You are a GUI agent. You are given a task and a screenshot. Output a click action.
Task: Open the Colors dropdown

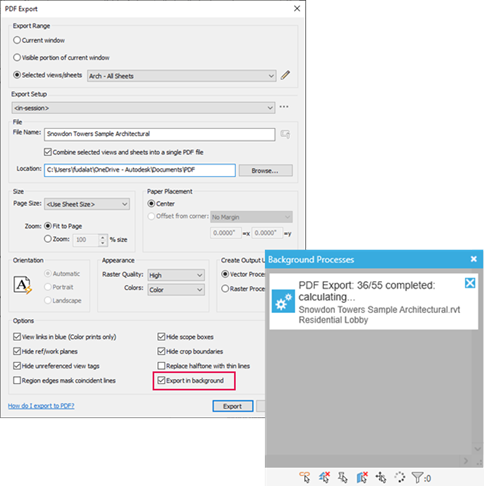pos(176,290)
